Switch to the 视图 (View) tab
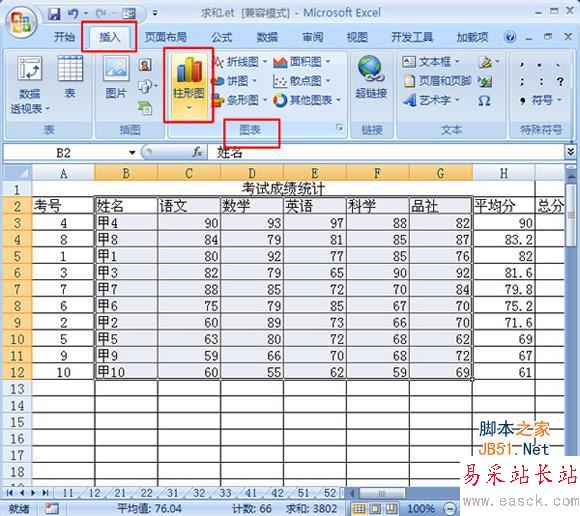 [357, 37]
